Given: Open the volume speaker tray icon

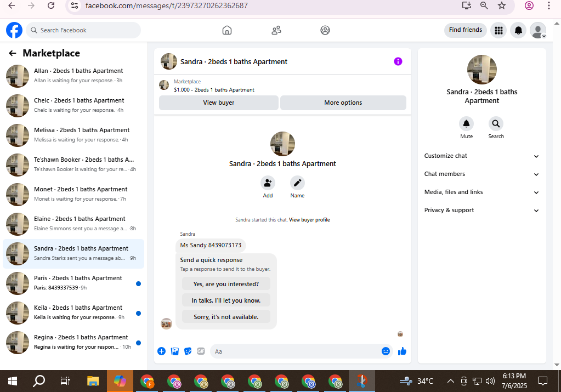Looking at the screenshot, I should pyautogui.click(x=490, y=381).
